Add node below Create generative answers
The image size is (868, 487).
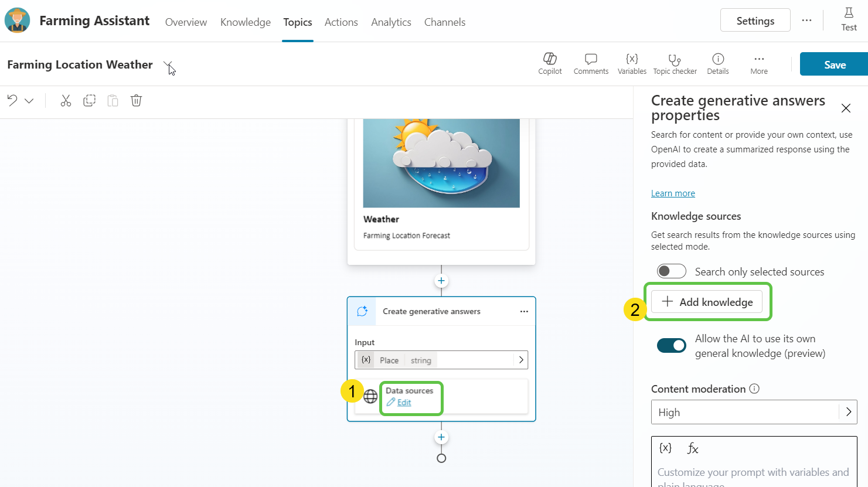[441, 437]
